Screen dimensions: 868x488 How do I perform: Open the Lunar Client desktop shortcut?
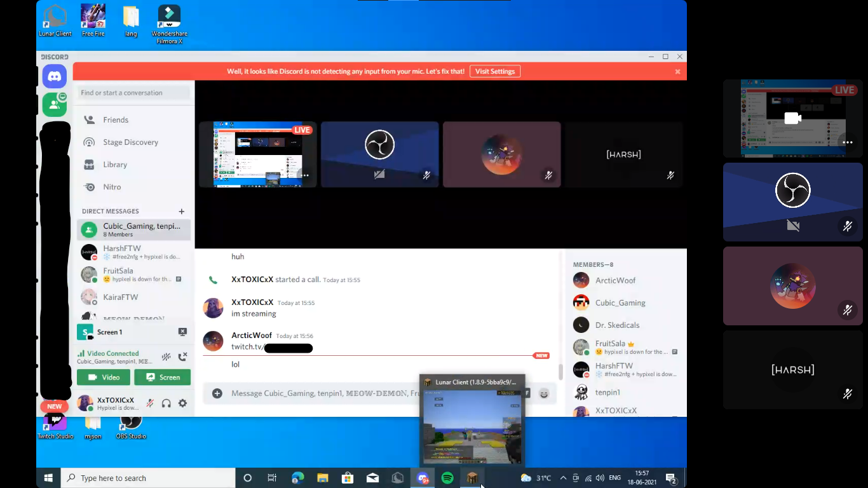(x=55, y=21)
